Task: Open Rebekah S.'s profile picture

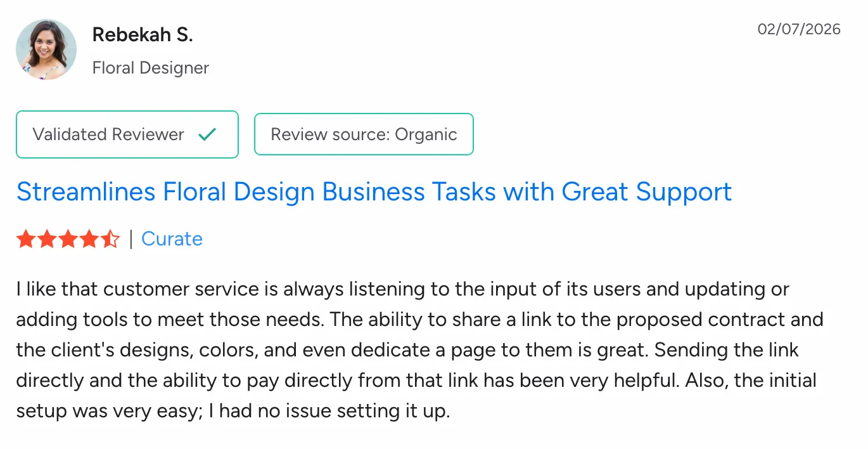Action: [46, 49]
